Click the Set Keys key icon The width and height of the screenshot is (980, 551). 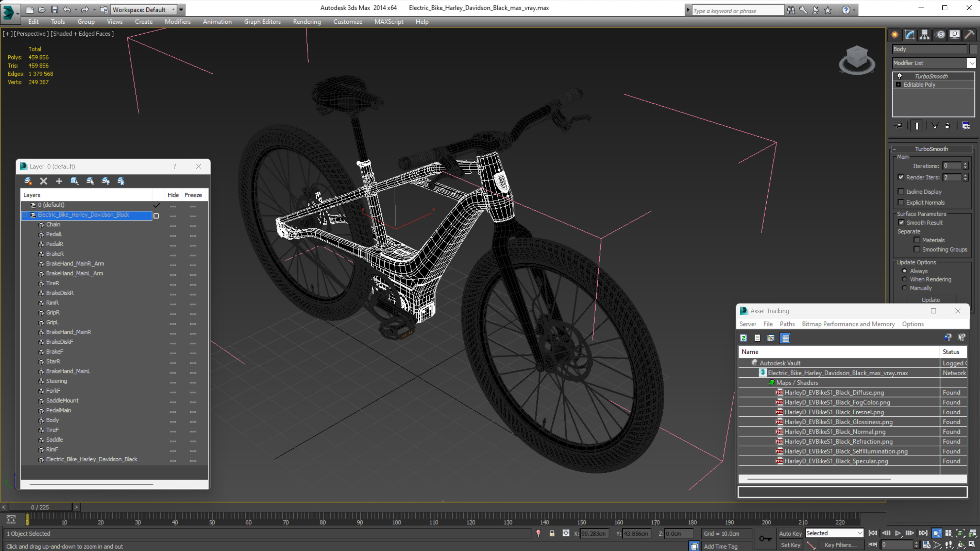765,538
